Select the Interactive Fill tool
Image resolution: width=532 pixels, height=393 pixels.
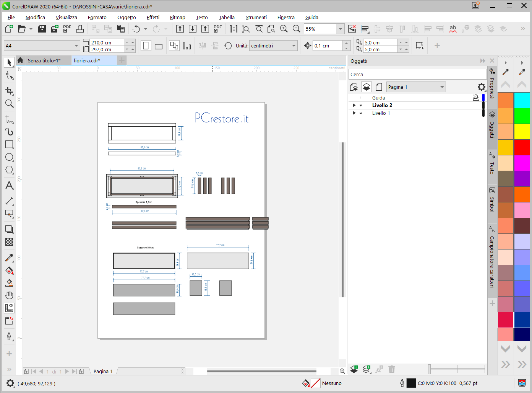[x=9, y=271]
